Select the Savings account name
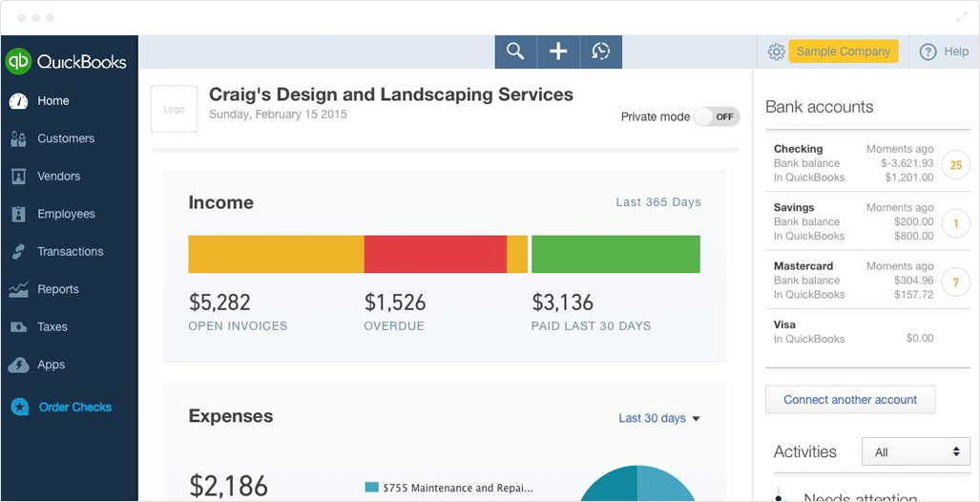 click(794, 207)
